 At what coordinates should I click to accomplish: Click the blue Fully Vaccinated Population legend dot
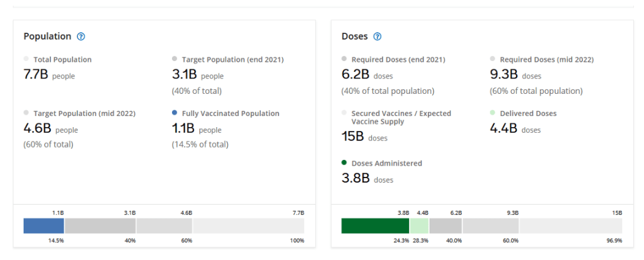coord(175,113)
